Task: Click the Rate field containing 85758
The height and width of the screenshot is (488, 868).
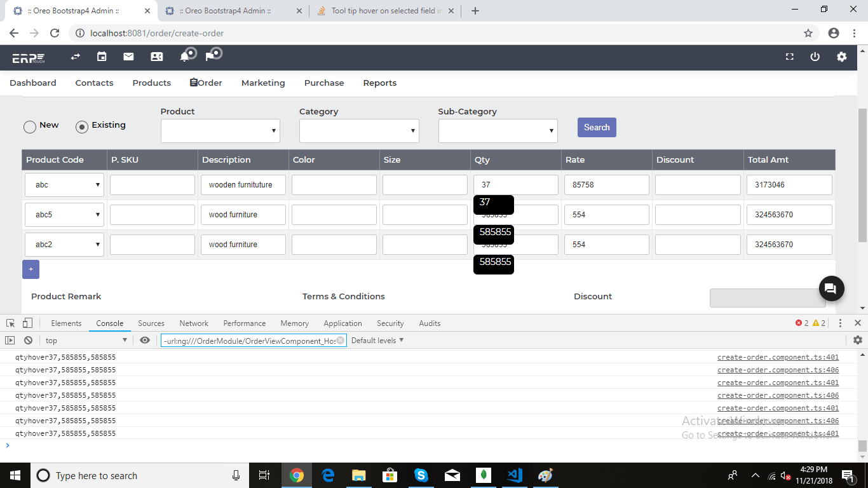Action: coord(607,185)
